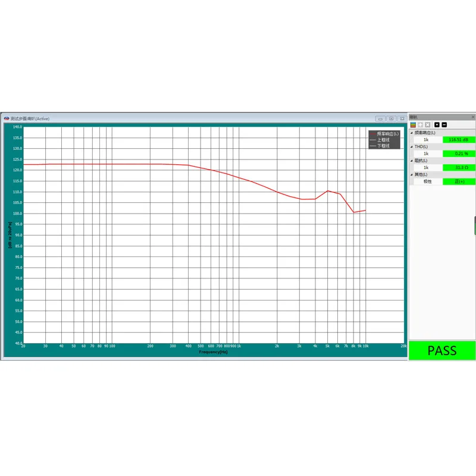Image resolution: width=476 pixels, height=476 pixels.
Task: Click the grayed plus add icon
Action: pyautogui.click(x=421, y=125)
